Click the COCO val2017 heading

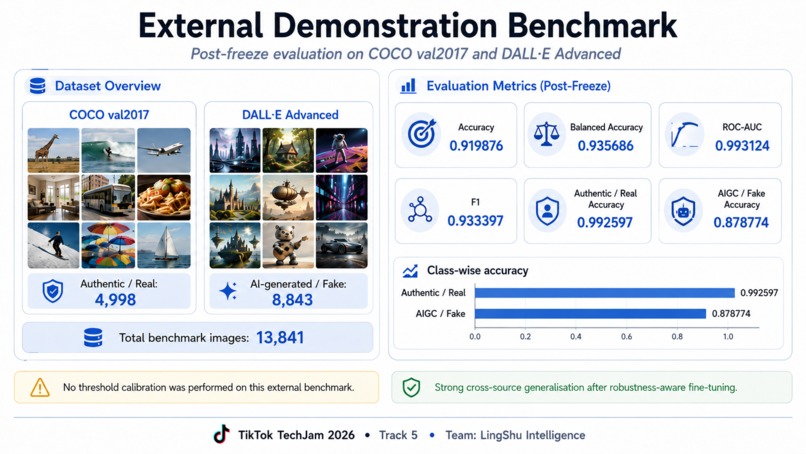109,115
